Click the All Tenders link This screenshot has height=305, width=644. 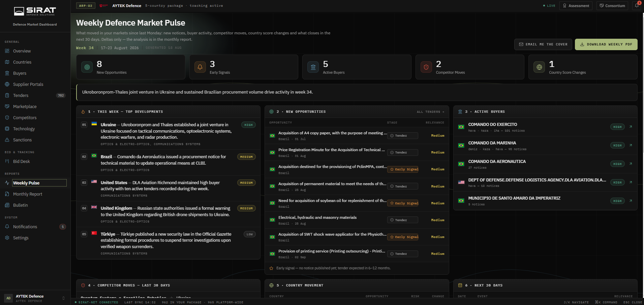[430, 112]
